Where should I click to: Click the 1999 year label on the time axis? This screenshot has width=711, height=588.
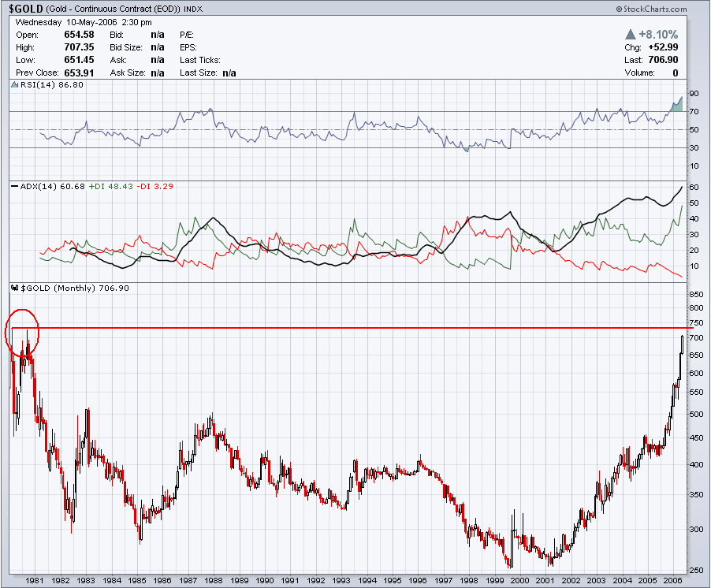click(495, 581)
